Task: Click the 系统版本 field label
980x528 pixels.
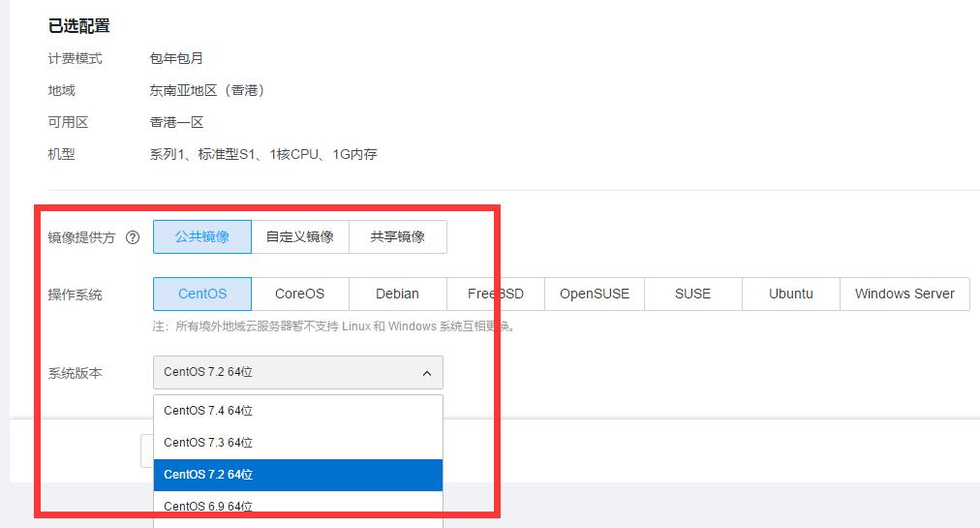Action: (x=75, y=373)
